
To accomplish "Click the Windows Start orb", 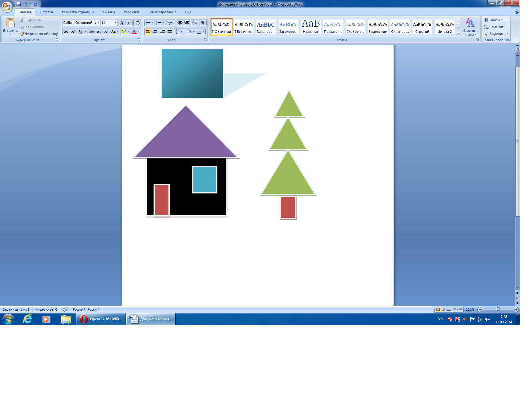I will 8,319.
